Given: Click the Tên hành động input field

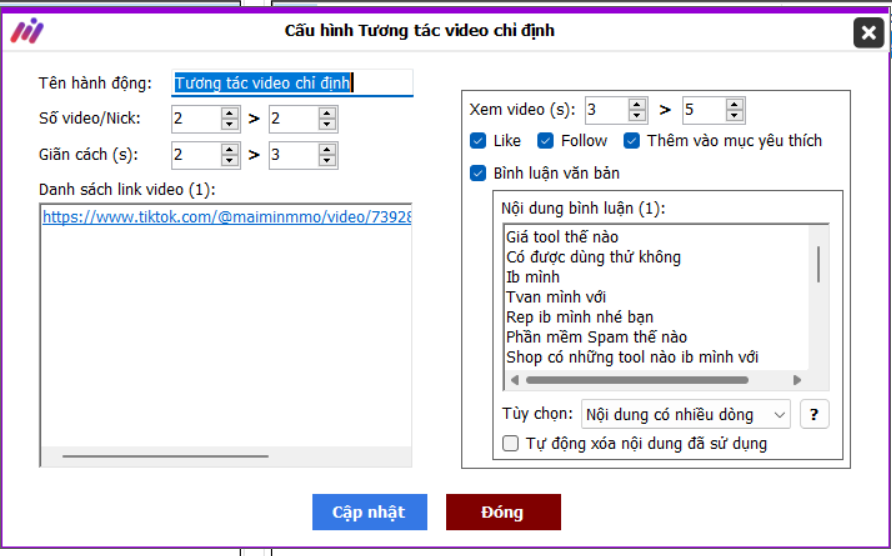Looking at the screenshot, I should pos(292,83).
